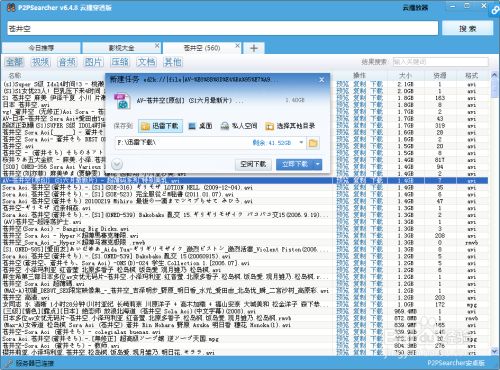Filter results by 文档
This screenshot has width=500, height=370.
point(146,62)
